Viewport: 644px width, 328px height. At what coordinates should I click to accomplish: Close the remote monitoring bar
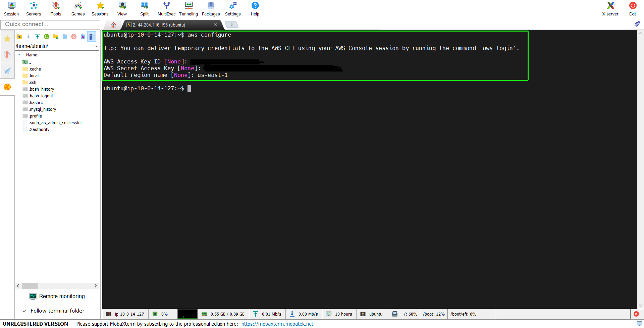click(636, 314)
